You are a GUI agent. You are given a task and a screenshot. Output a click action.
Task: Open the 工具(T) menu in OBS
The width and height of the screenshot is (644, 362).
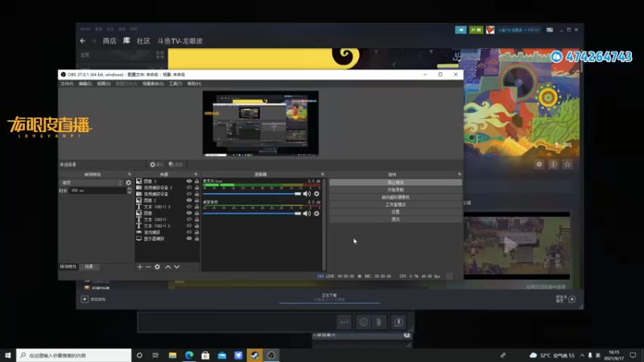175,84
